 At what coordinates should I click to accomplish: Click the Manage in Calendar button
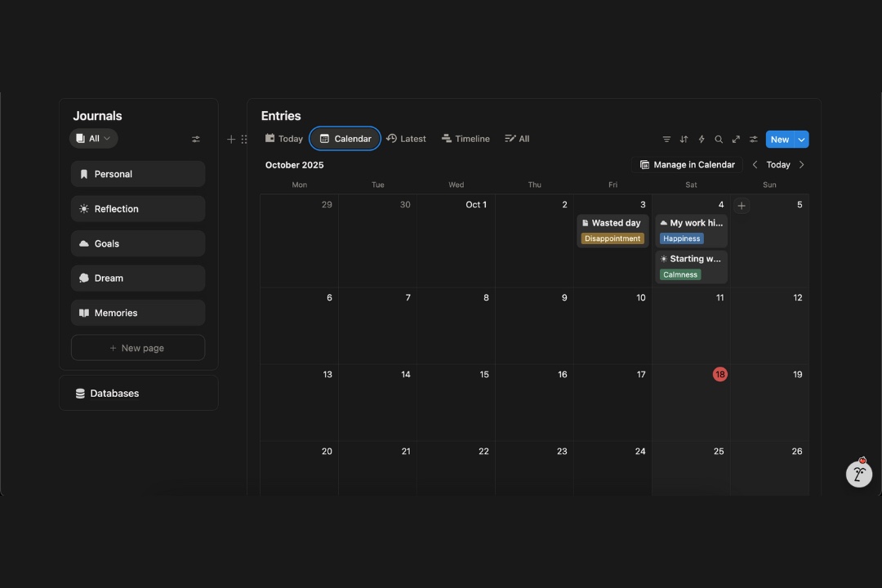(687, 165)
